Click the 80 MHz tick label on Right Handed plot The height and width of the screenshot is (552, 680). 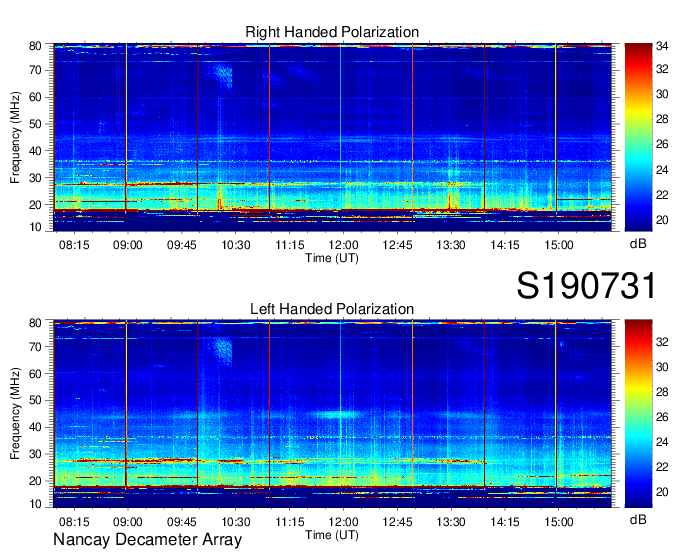coord(35,46)
